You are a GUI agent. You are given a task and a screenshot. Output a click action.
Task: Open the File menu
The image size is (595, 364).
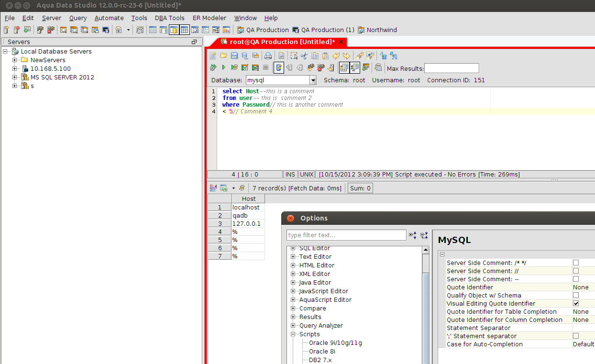pyautogui.click(x=10, y=18)
